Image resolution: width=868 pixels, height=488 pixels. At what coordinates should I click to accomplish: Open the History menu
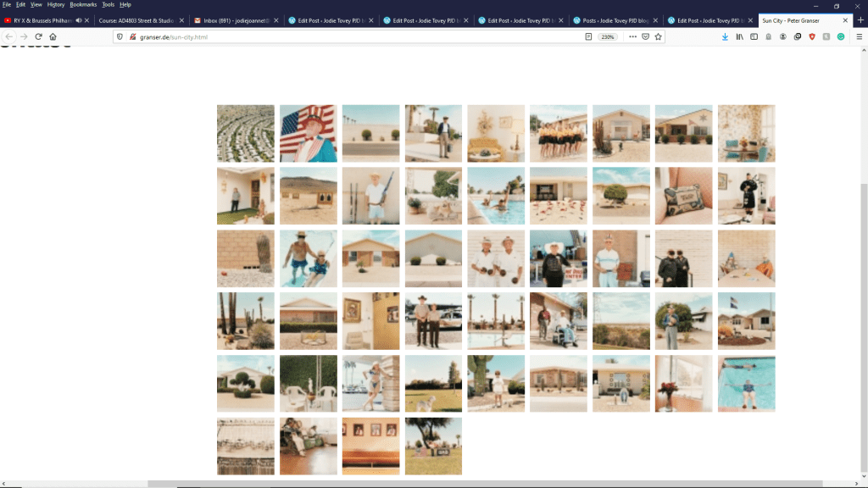pos(55,4)
